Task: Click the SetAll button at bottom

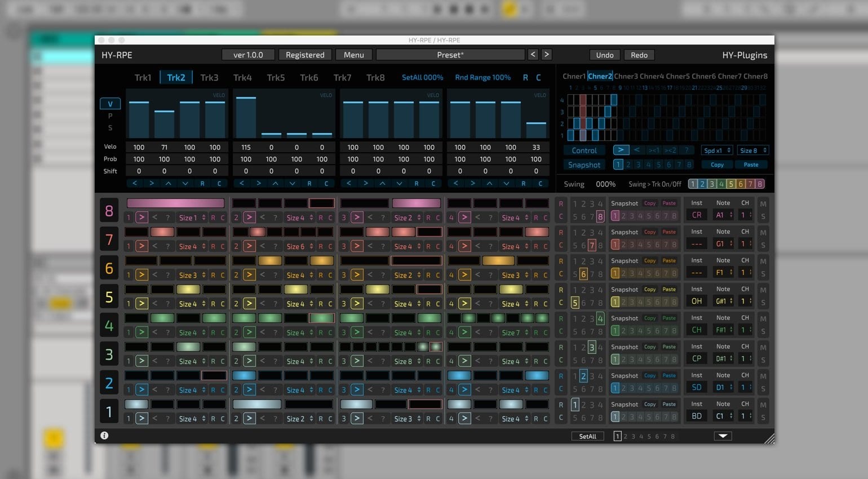Action: click(x=587, y=436)
